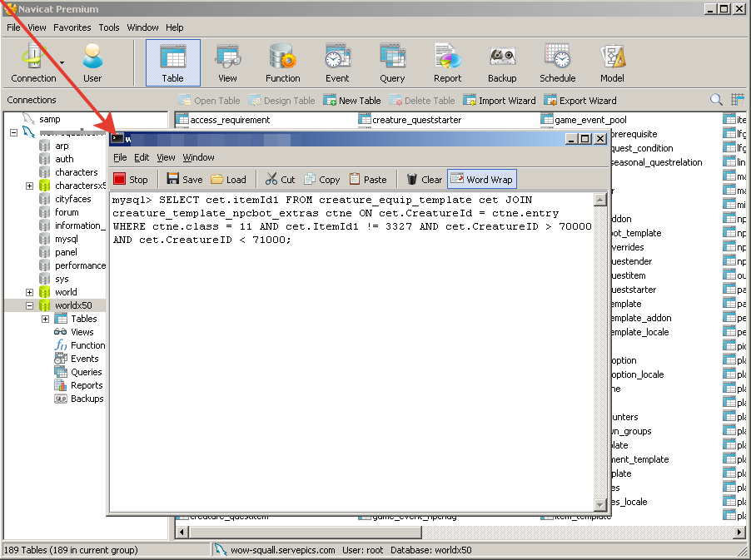Clear the console window

(425, 180)
